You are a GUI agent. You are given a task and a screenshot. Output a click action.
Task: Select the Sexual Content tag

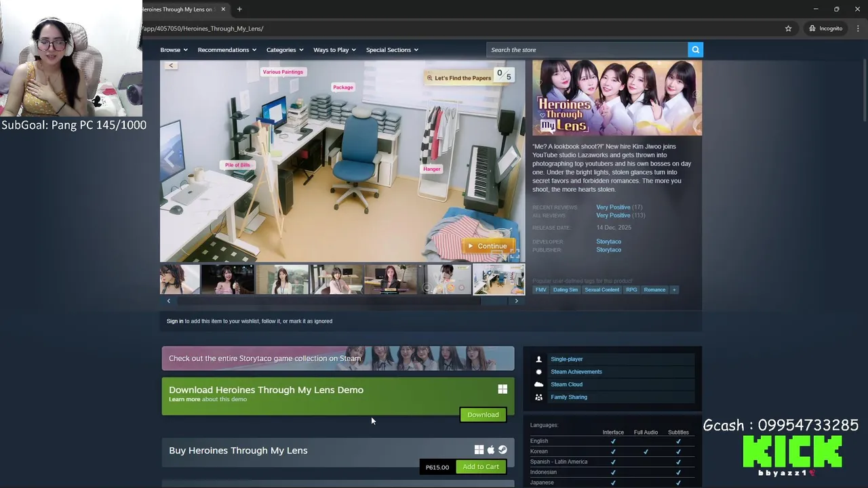tap(601, 289)
